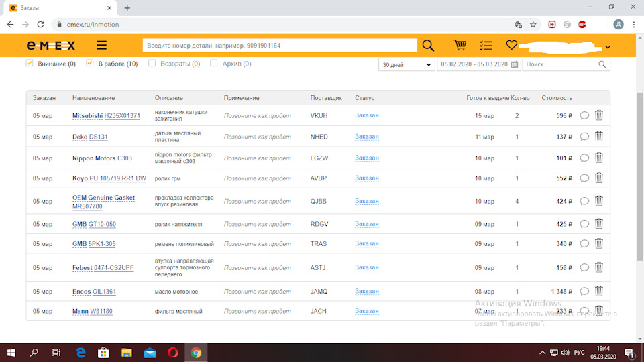
Task: Check the Возвраты (0) filter
Action: tap(152, 63)
